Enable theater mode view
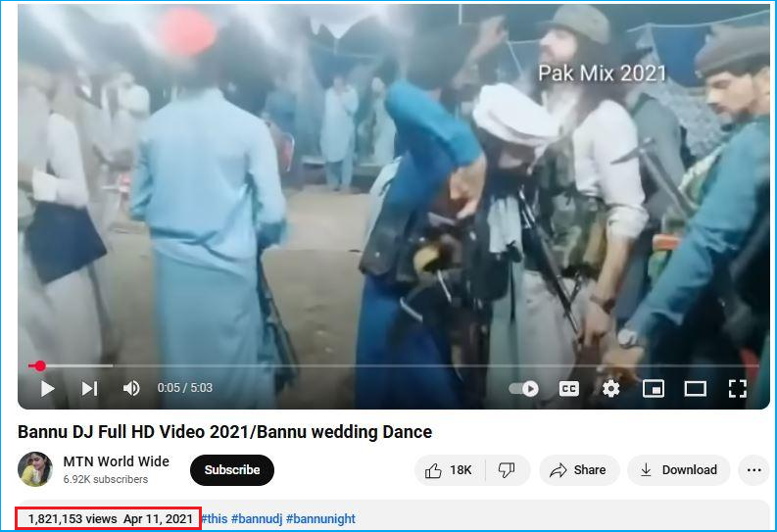The width and height of the screenshot is (777, 532). click(x=695, y=389)
